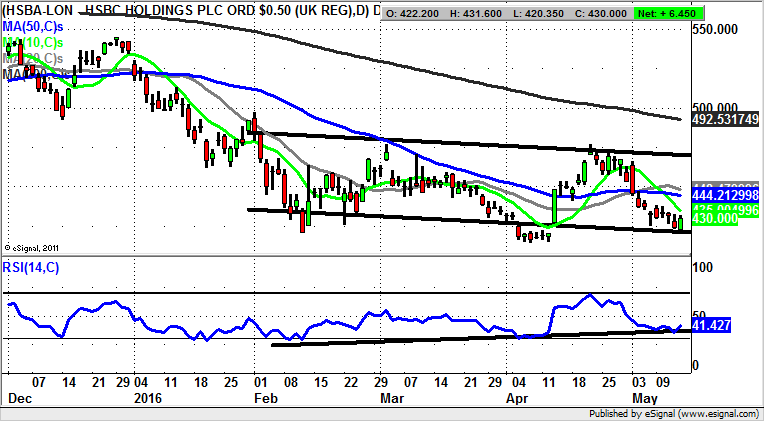Select the Feb month label on time axis
The image size is (764, 421).
tap(265, 398)
